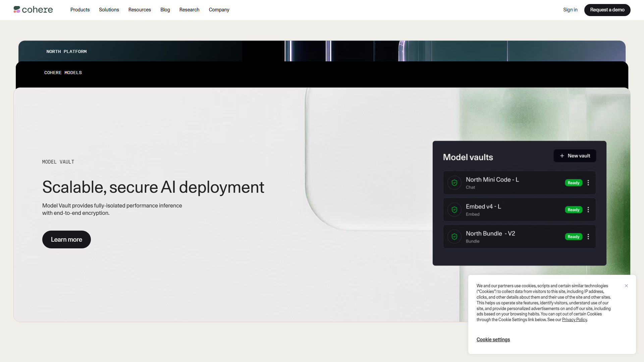
Task: Click the Request a demo button
Action: (607, 10)
